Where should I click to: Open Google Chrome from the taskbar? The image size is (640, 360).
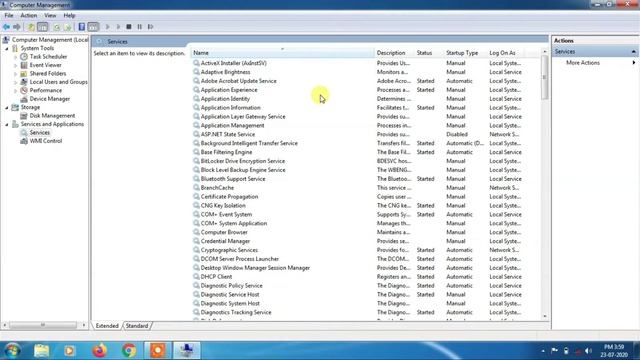129,351
